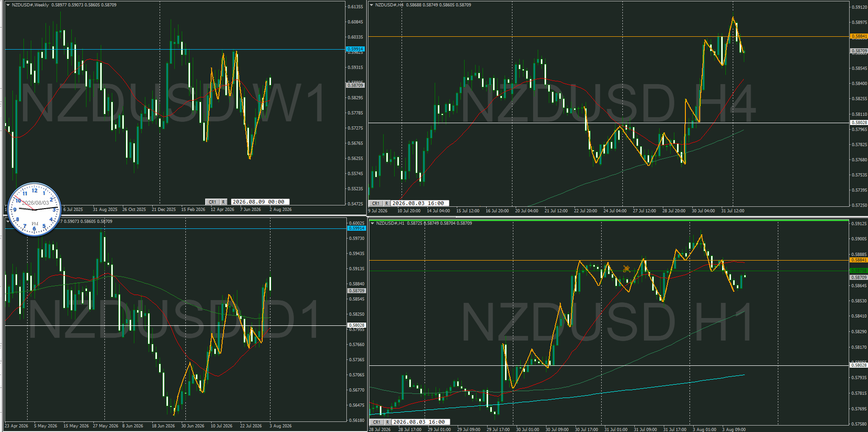The width and height of the screenshot is (868, 432).
Task: Click the 31 Aug 2025 date on Weekly time axis
Action: [105, 210]
